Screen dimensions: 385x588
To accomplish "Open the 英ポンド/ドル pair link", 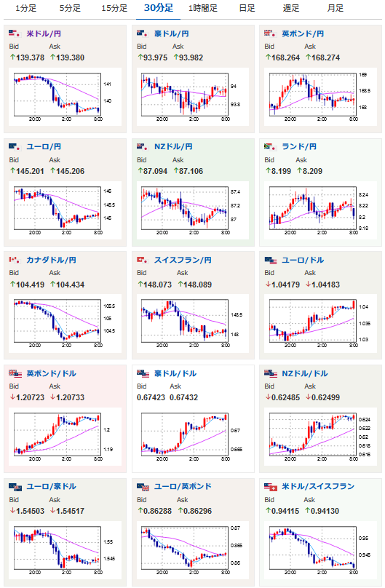I will (51, 373).
